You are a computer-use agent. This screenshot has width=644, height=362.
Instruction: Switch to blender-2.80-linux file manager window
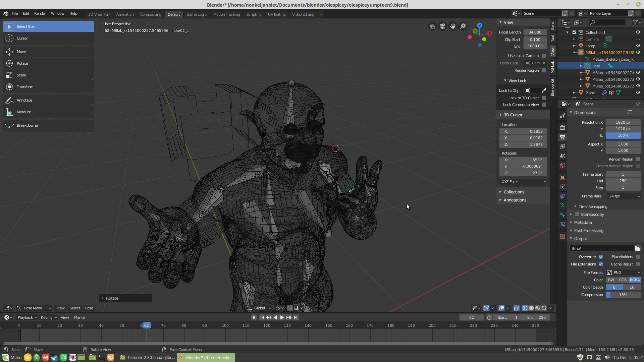(148, 357)
